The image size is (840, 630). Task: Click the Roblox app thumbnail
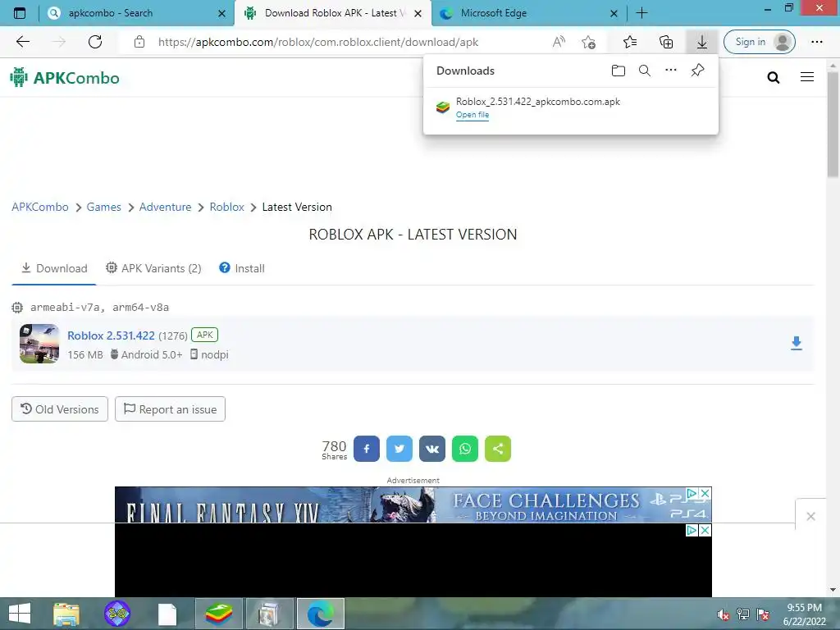click(39, 344)
